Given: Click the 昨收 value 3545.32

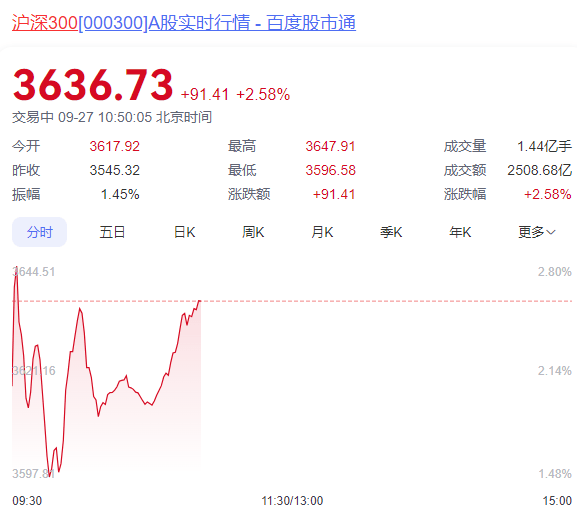Looking at the screenshot, I should coord(114,170).
